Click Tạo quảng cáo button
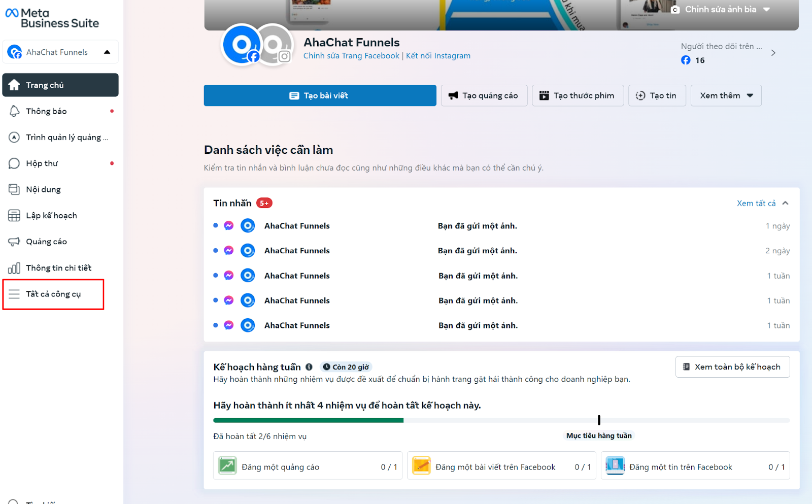 coord(484,95)
